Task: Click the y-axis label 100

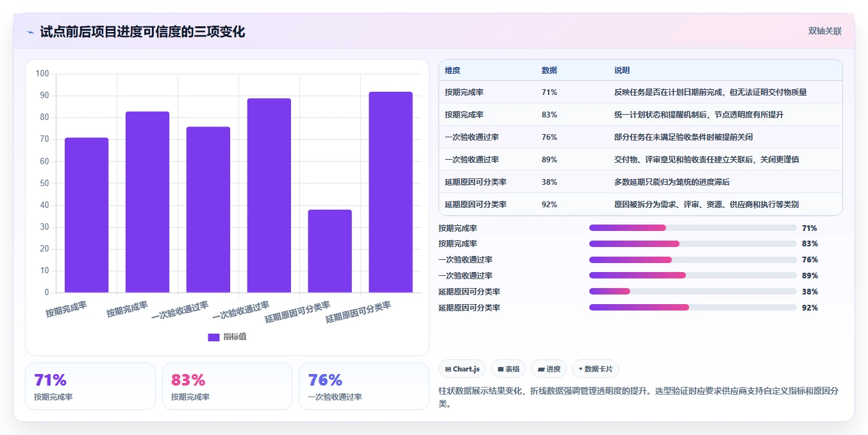Action: [42, 74]
